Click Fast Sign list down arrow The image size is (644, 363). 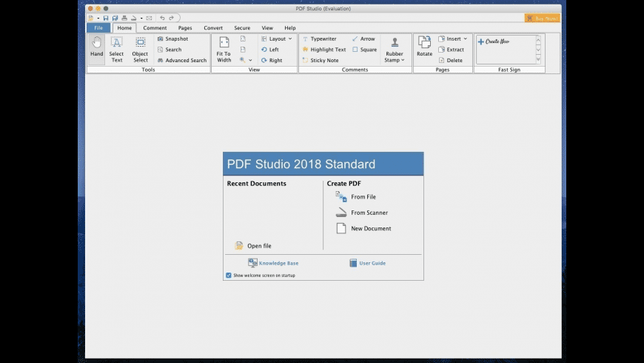click(538, 50)
